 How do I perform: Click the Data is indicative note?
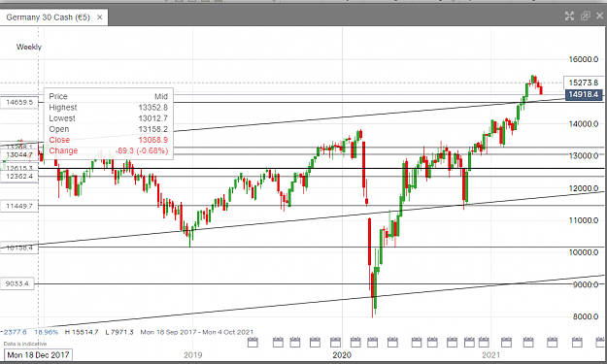tap(25, 344)
